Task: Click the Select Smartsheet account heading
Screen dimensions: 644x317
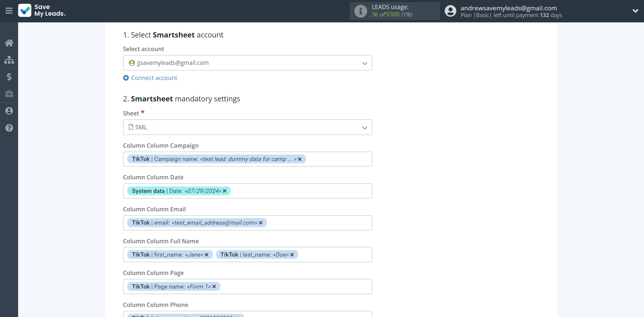Action: tap(173, 35)
